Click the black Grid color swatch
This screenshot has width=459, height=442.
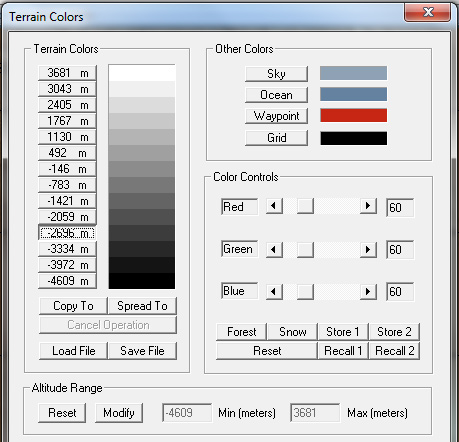tap(354, 138)
